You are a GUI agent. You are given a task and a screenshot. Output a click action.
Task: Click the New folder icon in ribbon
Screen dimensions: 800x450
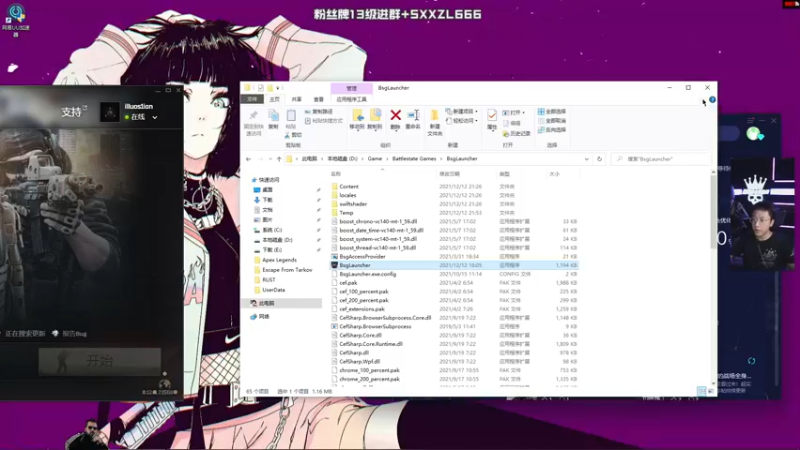pos(435,115)
